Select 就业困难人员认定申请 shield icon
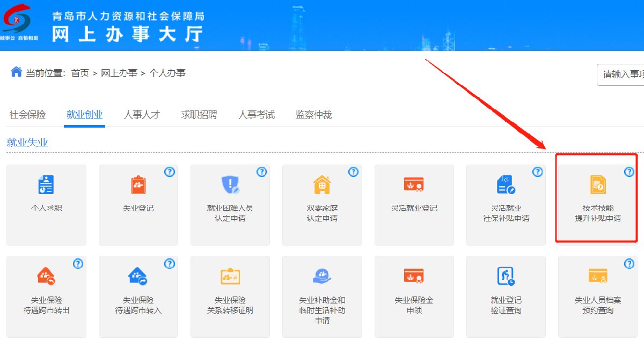This screenshot has width=644, height=341. point(230,185)
